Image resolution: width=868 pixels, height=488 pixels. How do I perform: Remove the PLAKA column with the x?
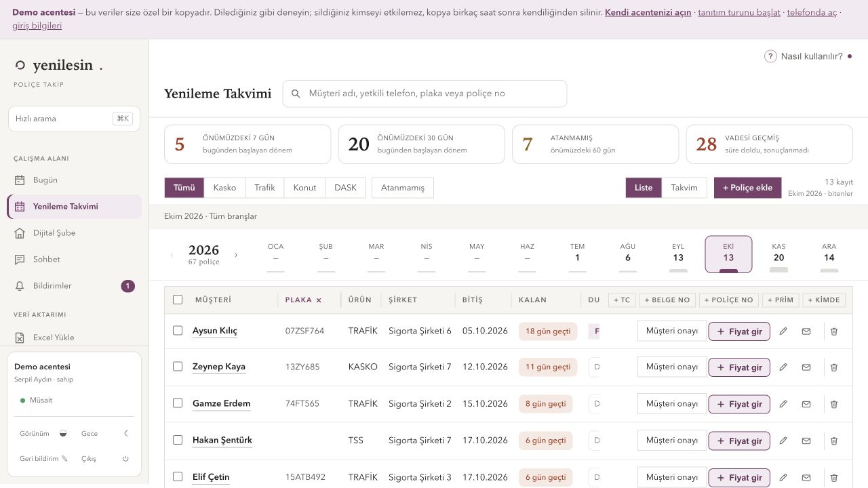tap(319, 300)
